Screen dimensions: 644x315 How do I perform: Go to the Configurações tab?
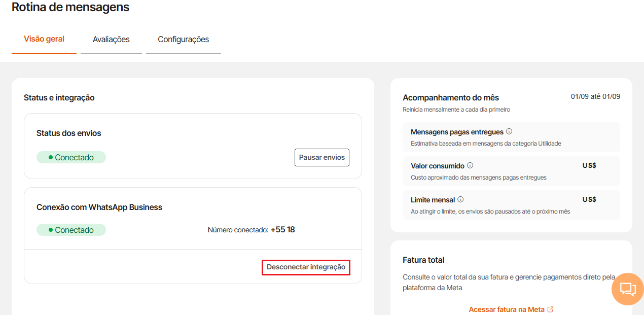click(x=184, y=40)
